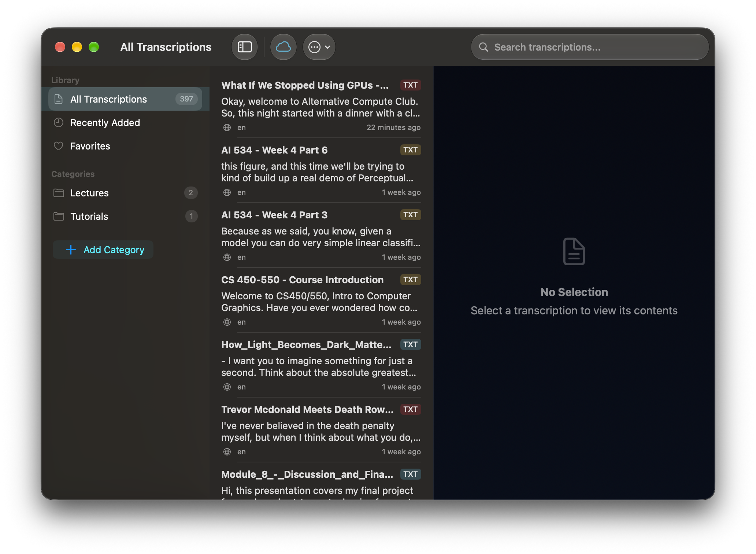Open the Lectures category
Image resolution: width=756 pixels, height=554 pixels.
pyautogui.click(x=125, y=193)
